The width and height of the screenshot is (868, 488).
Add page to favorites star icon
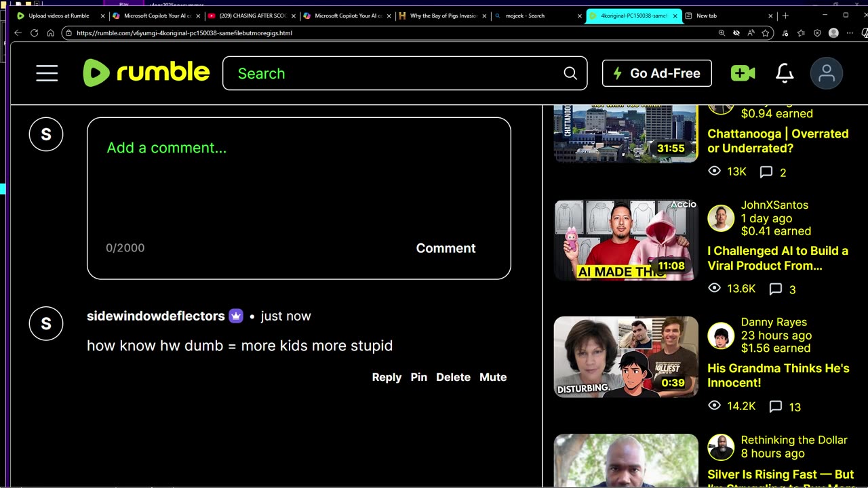point(766,33)
